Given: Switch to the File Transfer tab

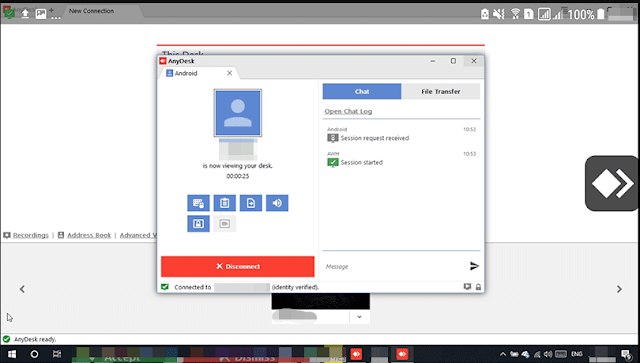Looking at the screenshot, I should (440, 91).
